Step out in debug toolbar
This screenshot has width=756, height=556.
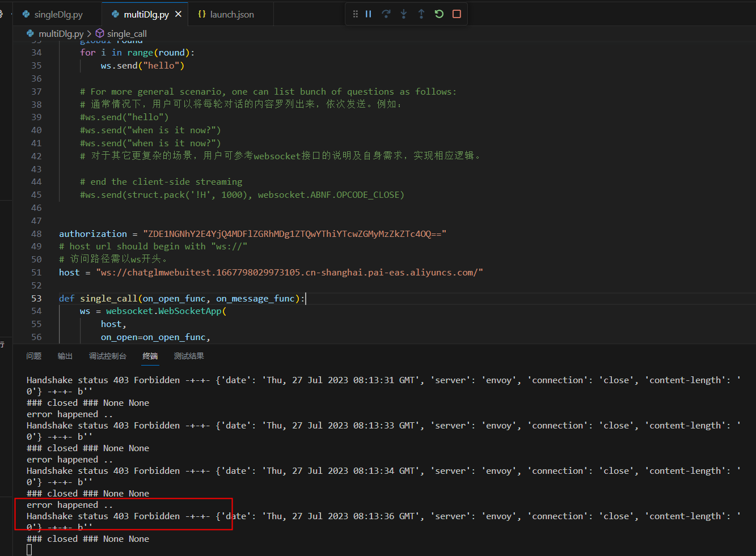(x=421, y=14)
